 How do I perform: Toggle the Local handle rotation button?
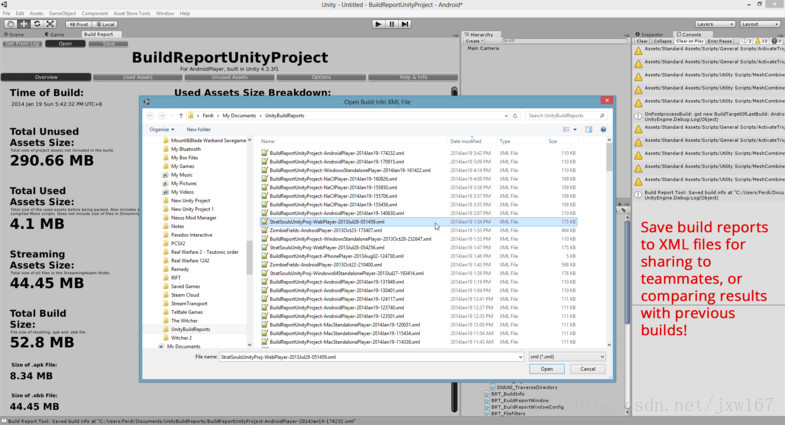pyautogui.click(x=105, y=24)
